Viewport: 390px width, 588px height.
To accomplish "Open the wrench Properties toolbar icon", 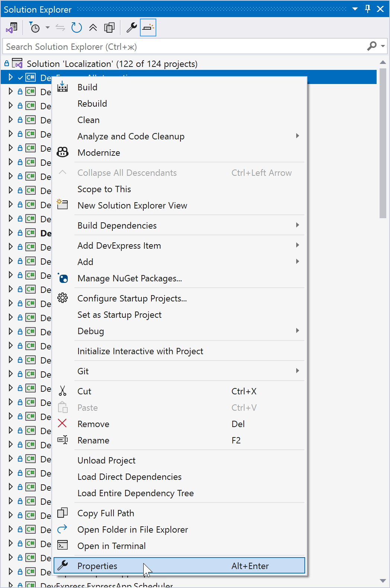I will (x=131, y=28).
